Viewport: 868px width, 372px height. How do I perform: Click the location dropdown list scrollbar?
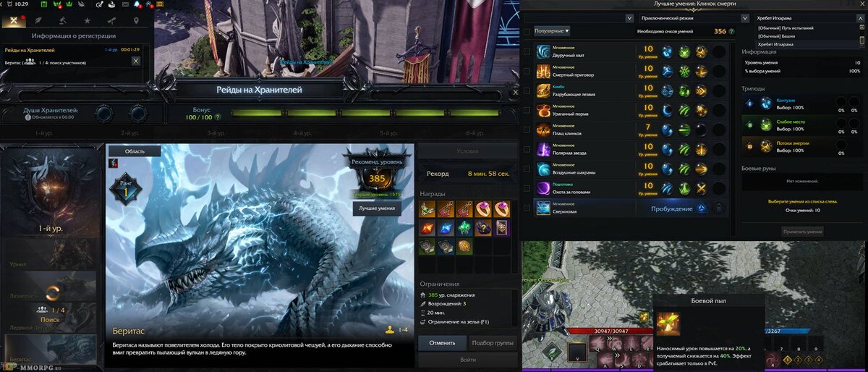tap(861, 36)
